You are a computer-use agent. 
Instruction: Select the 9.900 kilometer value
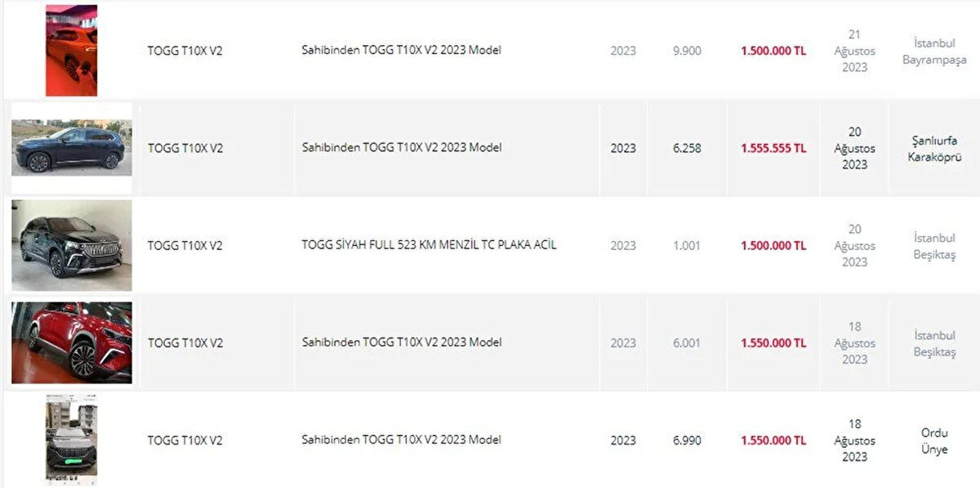(687, 51)
